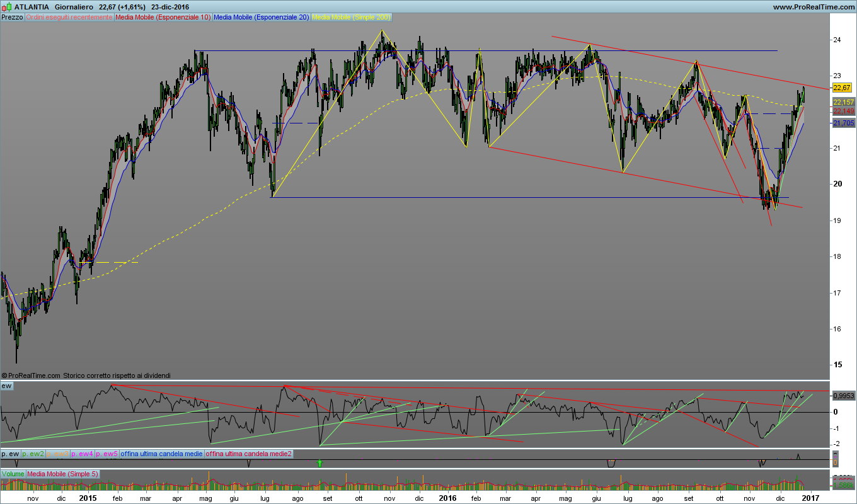Click the p. ew4 indicator label
This screenshot has height=504, width=857.
(x=82, y=454)
